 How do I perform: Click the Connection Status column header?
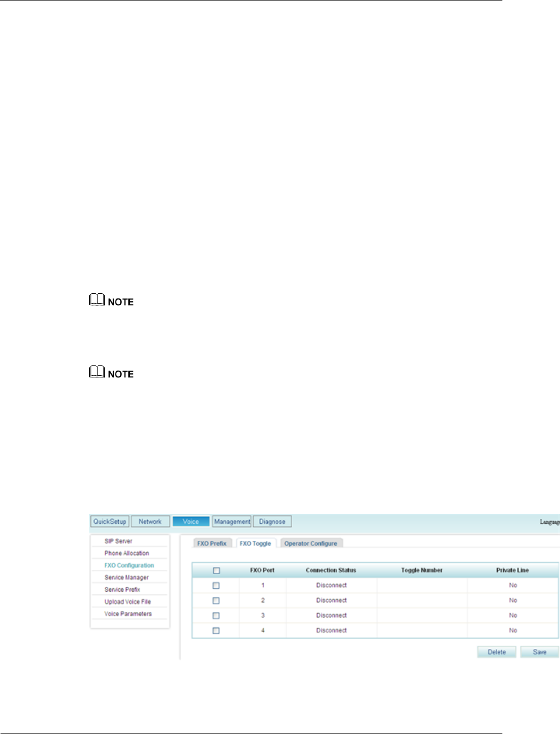click(x=331, y=570)
